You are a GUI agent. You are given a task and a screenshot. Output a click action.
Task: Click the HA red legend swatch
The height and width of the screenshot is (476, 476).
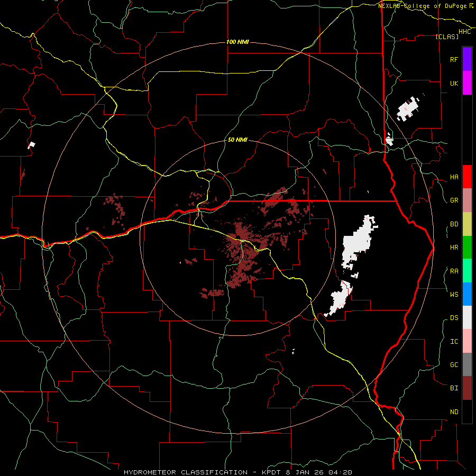[x=467, y=177]
